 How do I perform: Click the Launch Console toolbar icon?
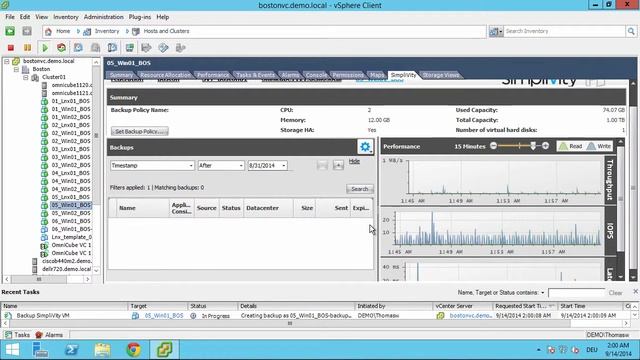point(129,48)
